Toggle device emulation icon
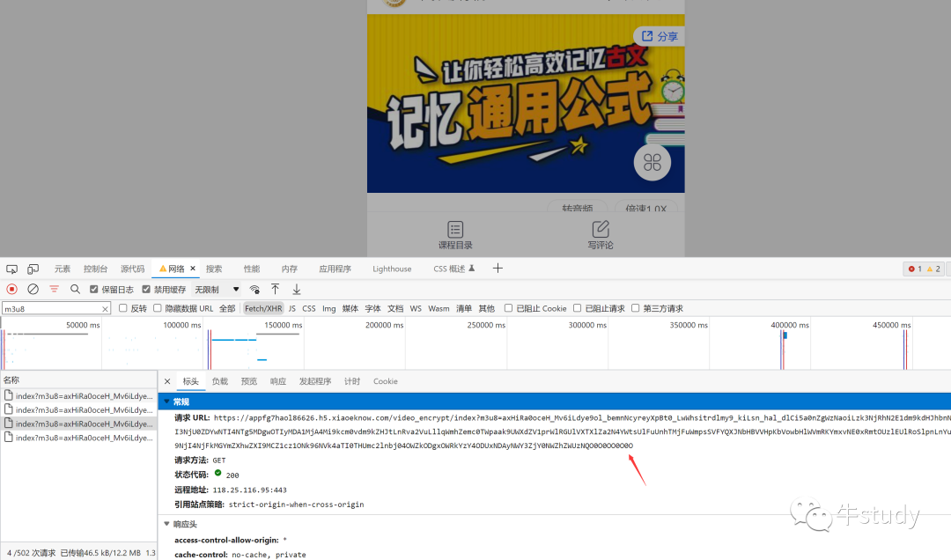Viewport: 951px width, 560px height. click(33, 269)
